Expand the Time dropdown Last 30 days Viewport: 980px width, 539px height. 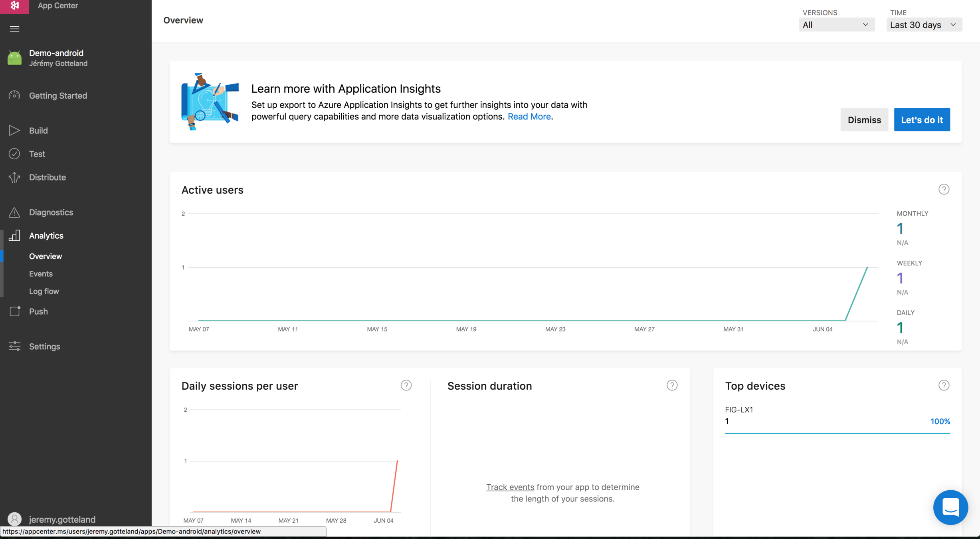924,25
